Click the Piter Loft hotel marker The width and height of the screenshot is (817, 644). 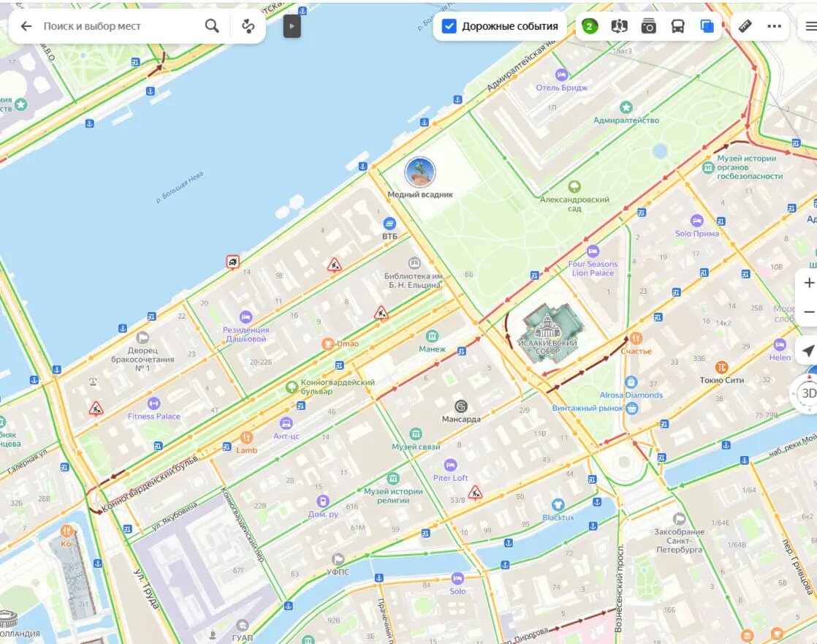[x=450, y=465]
